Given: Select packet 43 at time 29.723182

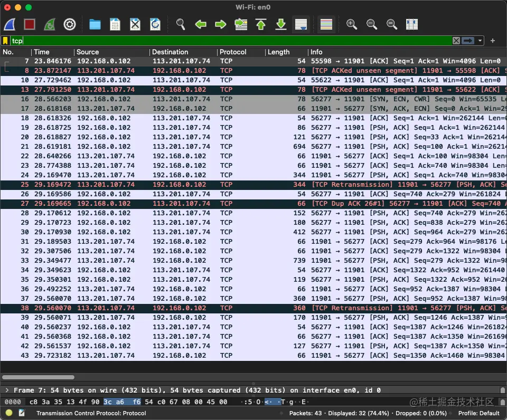Looking at the screenshot, I should 253,356.
